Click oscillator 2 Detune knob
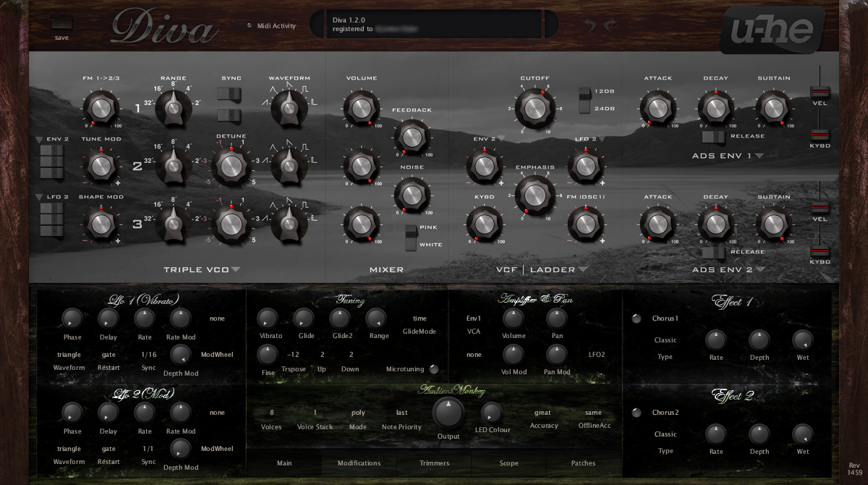The width and height of the screenshot is (868, 485). [x=230, y=166]
